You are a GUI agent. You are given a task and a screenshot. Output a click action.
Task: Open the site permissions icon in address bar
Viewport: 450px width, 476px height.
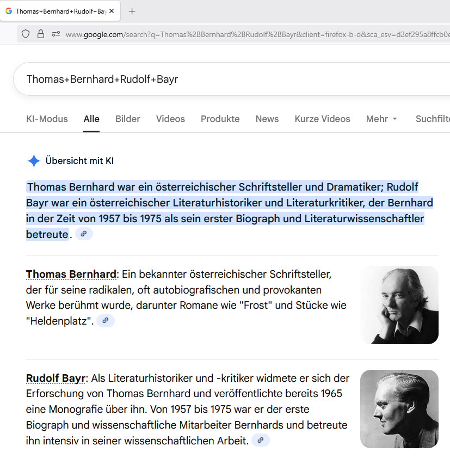click(56, 34)
